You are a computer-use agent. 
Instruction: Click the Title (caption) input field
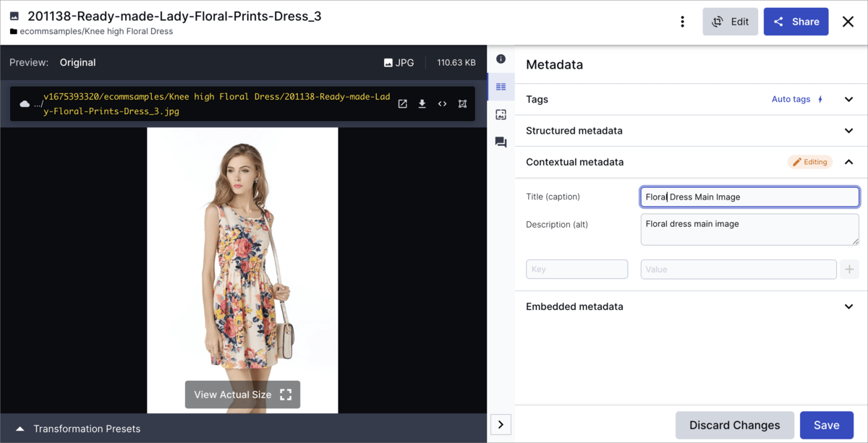point(750,197)
